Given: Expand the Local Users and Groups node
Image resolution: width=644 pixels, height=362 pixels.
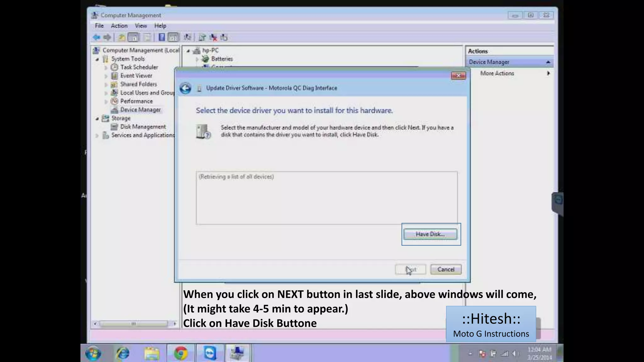Looking at the screenshot, I should pyautogui.click(x=106, y=93).
